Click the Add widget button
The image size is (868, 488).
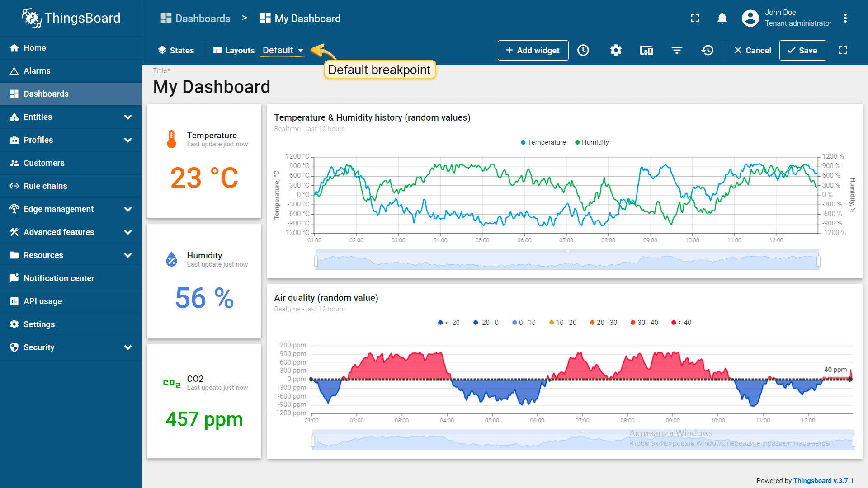533,50
